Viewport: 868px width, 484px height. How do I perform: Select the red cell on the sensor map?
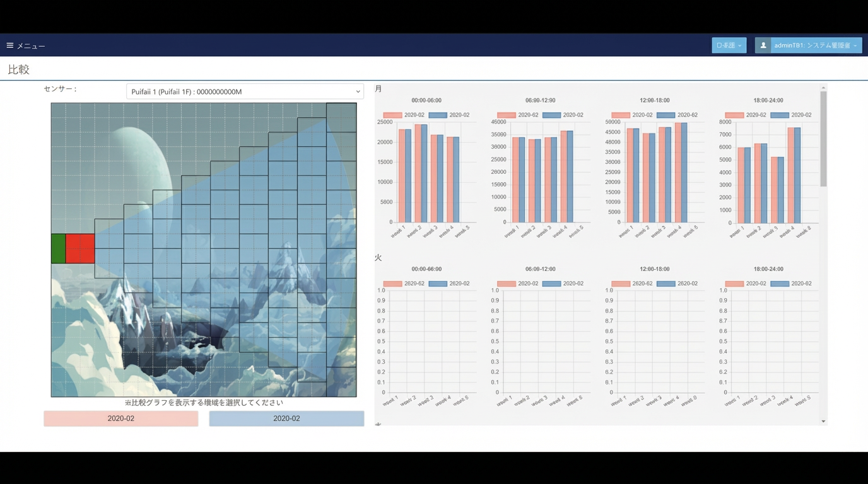pyautogui.click(x=80, y=248)
